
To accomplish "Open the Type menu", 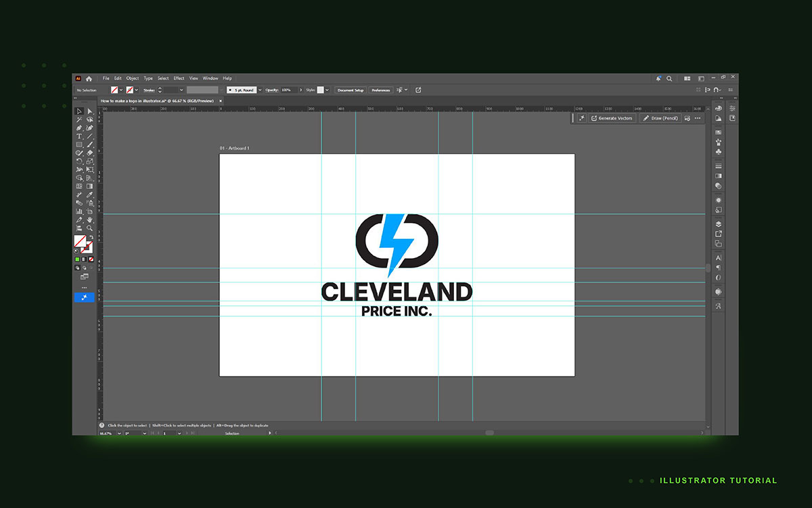I will [148, 79].
